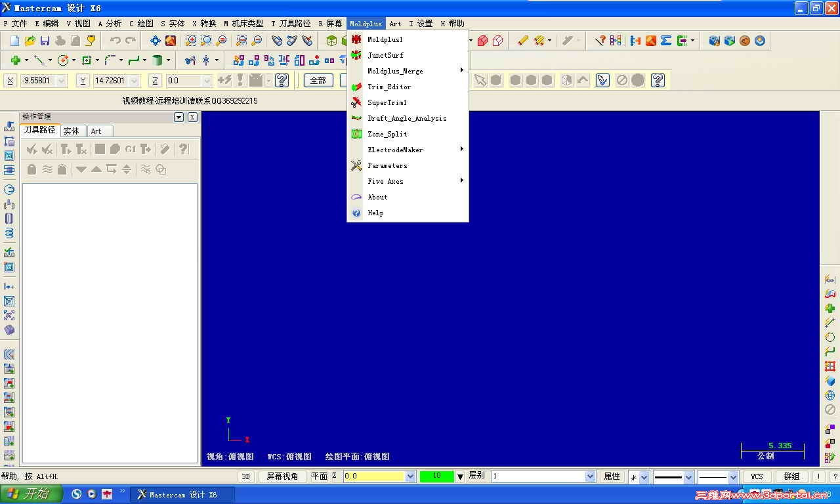Viewport: 840px width, 504px height.
Task: Click the green cylinder primitive icon
Action: (157, 60)
